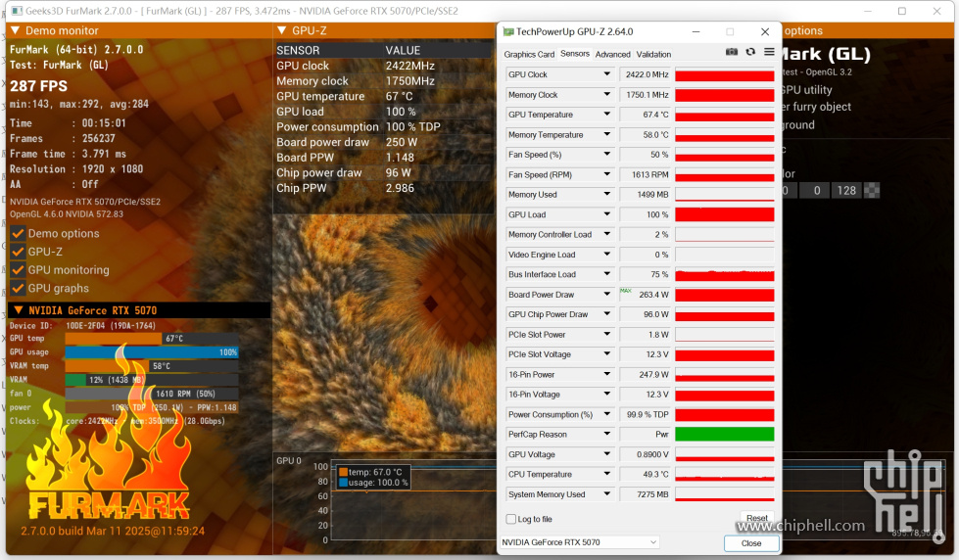Click GPU-Z refresh icon
Screen dimensions: 959x560
[750, 53]
